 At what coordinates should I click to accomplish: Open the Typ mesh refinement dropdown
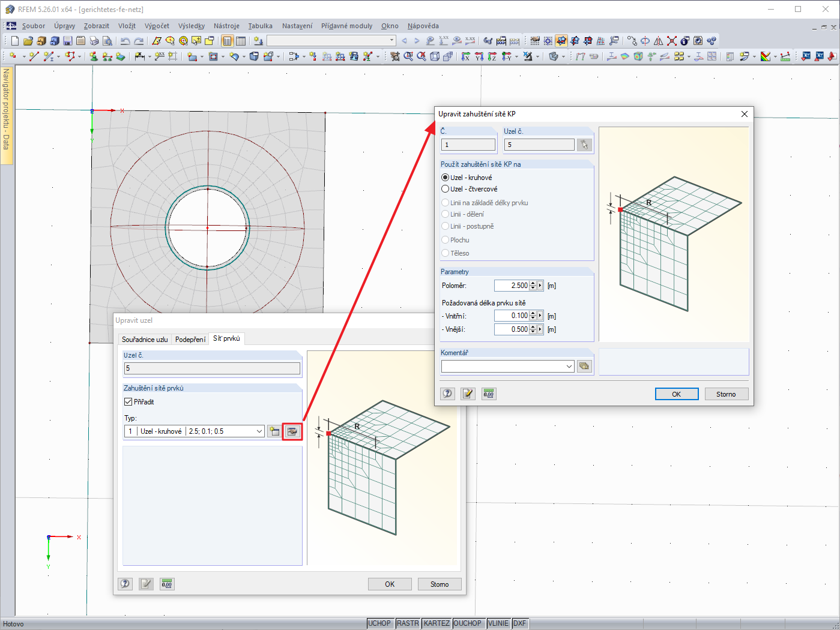(x=259, y=431)
